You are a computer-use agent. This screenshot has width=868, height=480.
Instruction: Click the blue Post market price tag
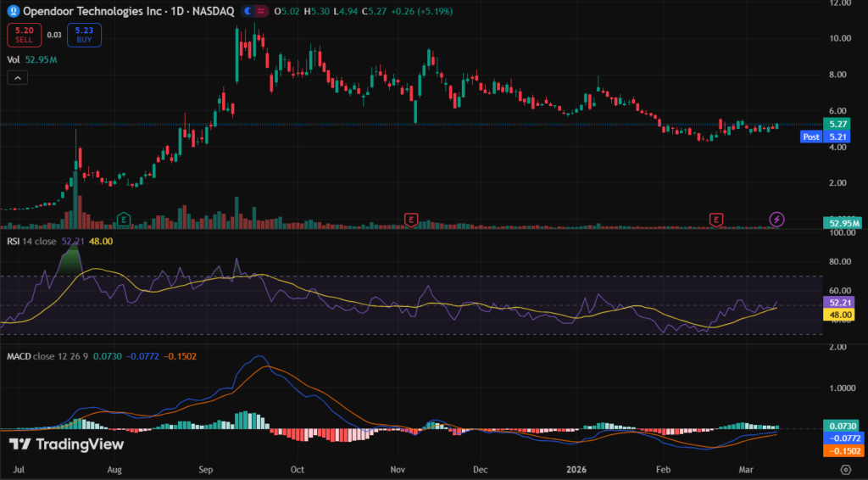pyautogui.click(x=810, y=137)
